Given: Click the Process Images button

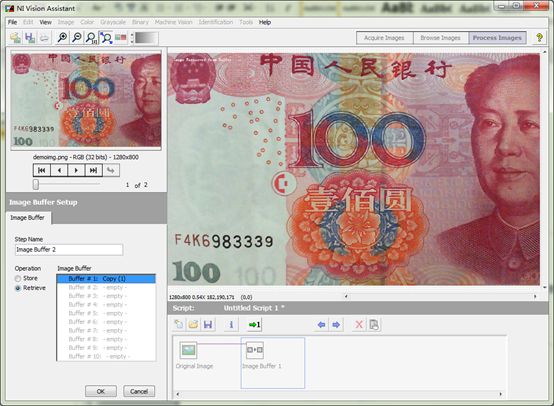Looking at the screenshot, I should click(497, 38).
